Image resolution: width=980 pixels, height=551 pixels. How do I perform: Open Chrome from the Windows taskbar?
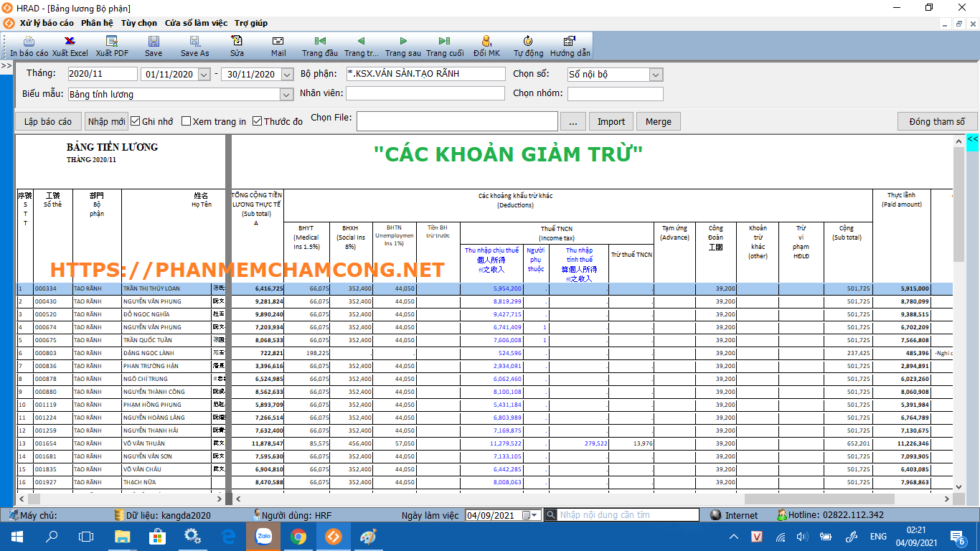pos(298,536)
